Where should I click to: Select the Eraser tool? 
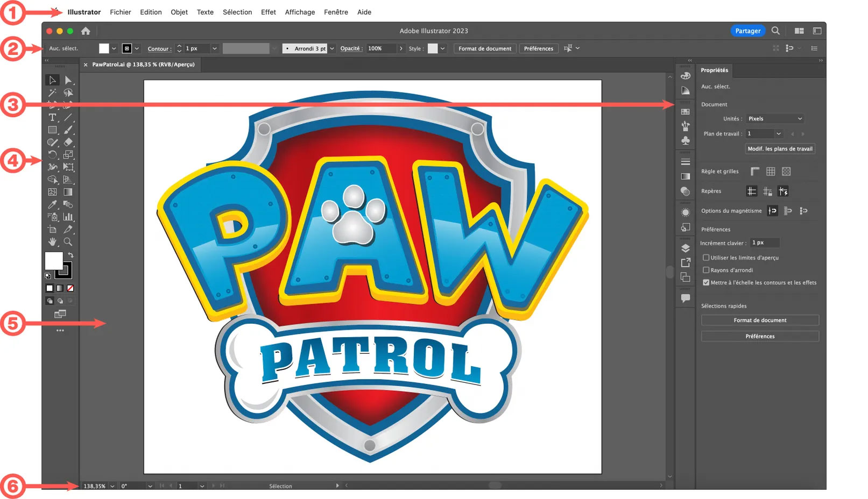(x=68, y=142)
